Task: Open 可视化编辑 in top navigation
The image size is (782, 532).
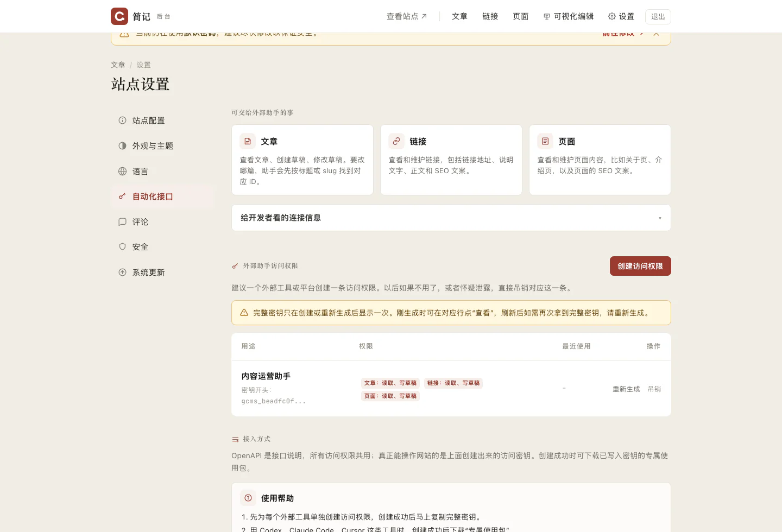Action: pos(568,16)
